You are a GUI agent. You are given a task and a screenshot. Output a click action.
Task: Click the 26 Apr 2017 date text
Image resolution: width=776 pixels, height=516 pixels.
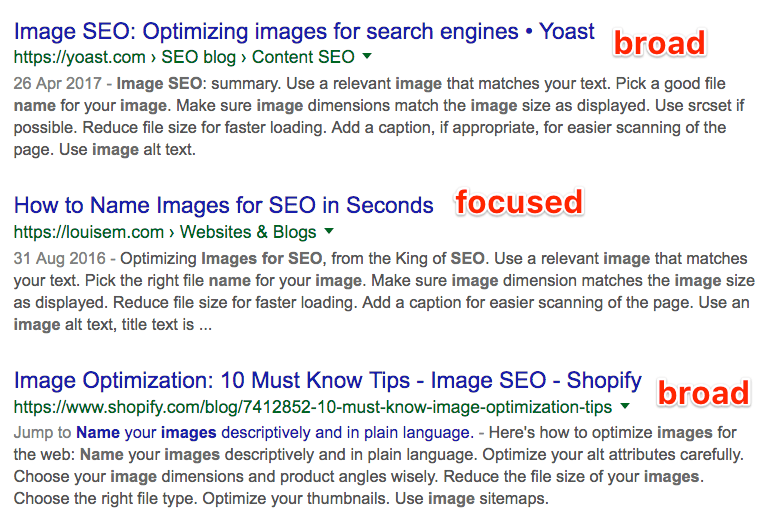pyautogui.click(x=54, y=83)
